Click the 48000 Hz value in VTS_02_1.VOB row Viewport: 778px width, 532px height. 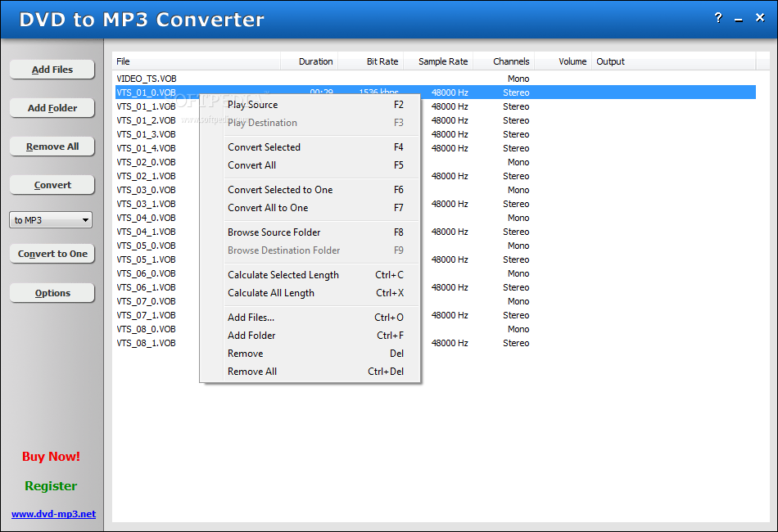click(450, 175)
